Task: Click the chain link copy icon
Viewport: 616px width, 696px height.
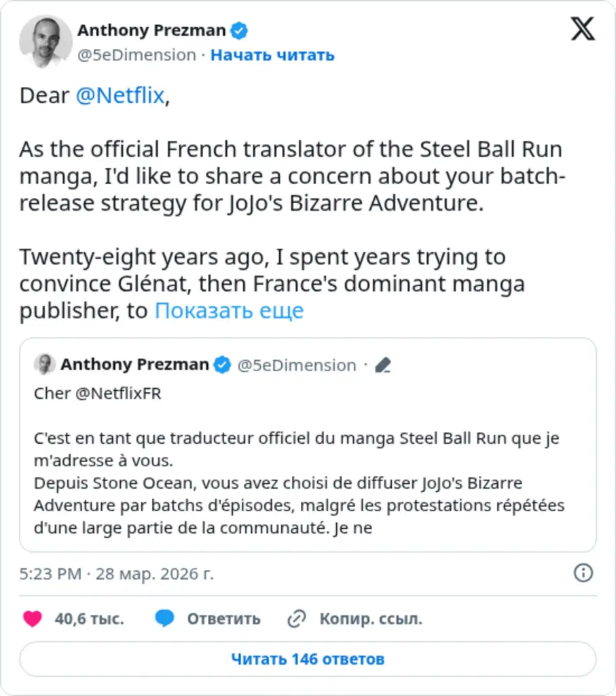Action: point(296,619)
